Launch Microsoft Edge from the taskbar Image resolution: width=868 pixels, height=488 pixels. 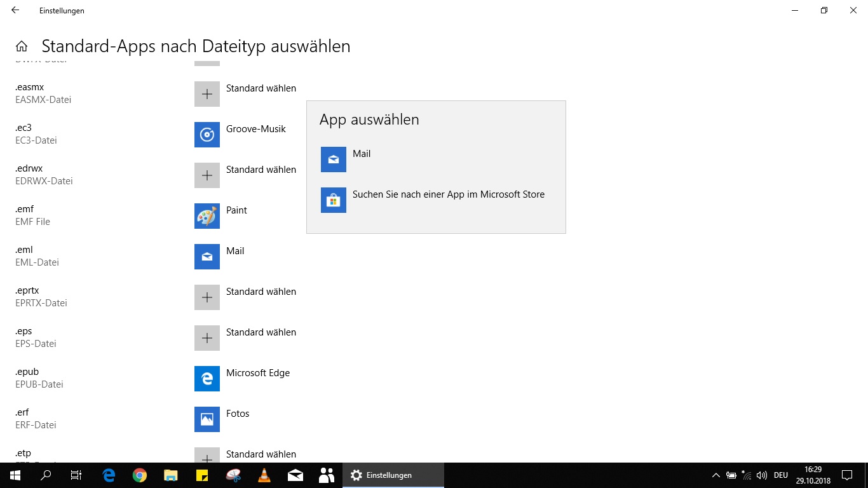(109, 475)
